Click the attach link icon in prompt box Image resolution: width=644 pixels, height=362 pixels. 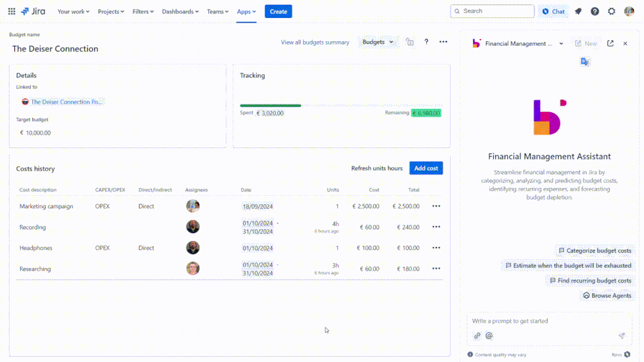[x=477, y=336]
